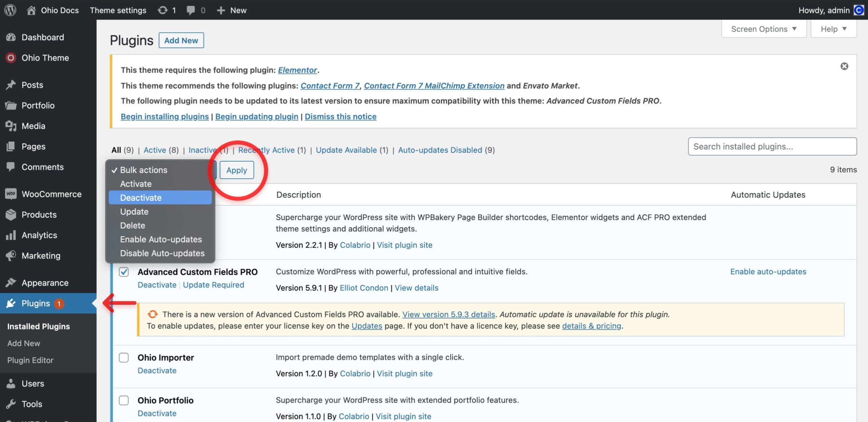Open the admin user avatar
Screen dimensions: 868x422
point(859,10)
